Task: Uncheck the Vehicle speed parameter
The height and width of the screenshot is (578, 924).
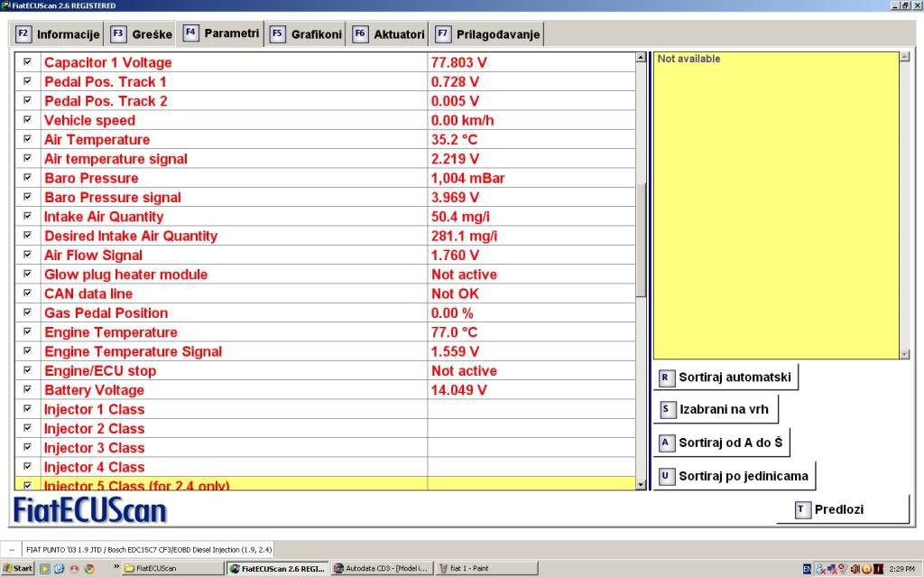Action: [27, 119]
